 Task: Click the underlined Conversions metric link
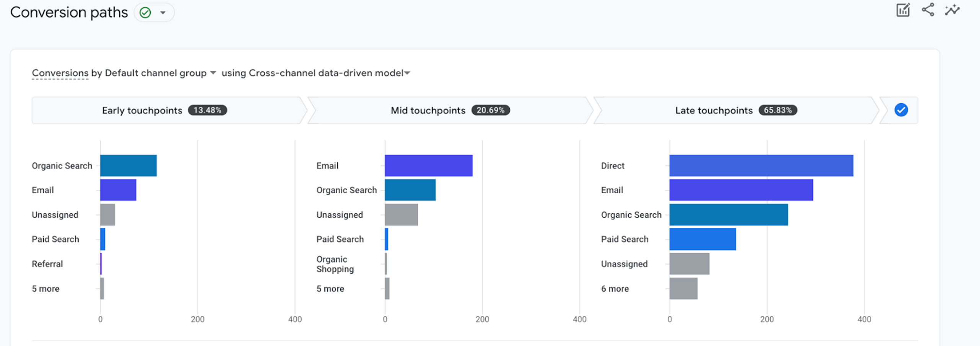pos(60,73)
